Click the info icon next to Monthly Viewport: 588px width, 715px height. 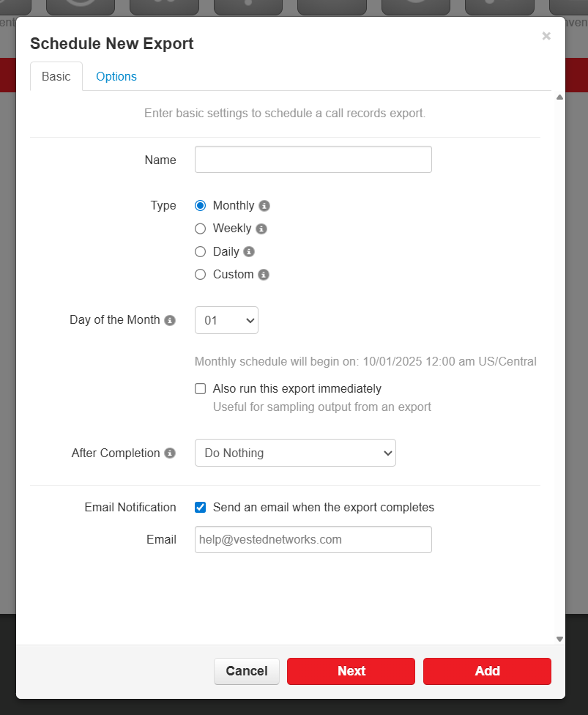pos(264,206)
